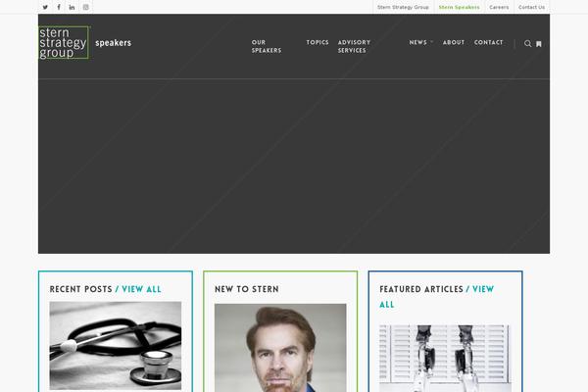
Task: Open the Careers top link
Action: 499,7
